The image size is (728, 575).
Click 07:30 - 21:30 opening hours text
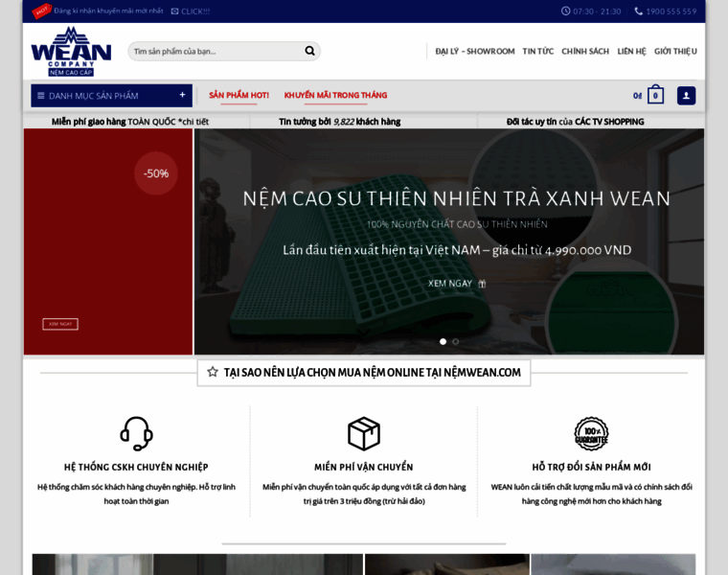click(597, 11)
